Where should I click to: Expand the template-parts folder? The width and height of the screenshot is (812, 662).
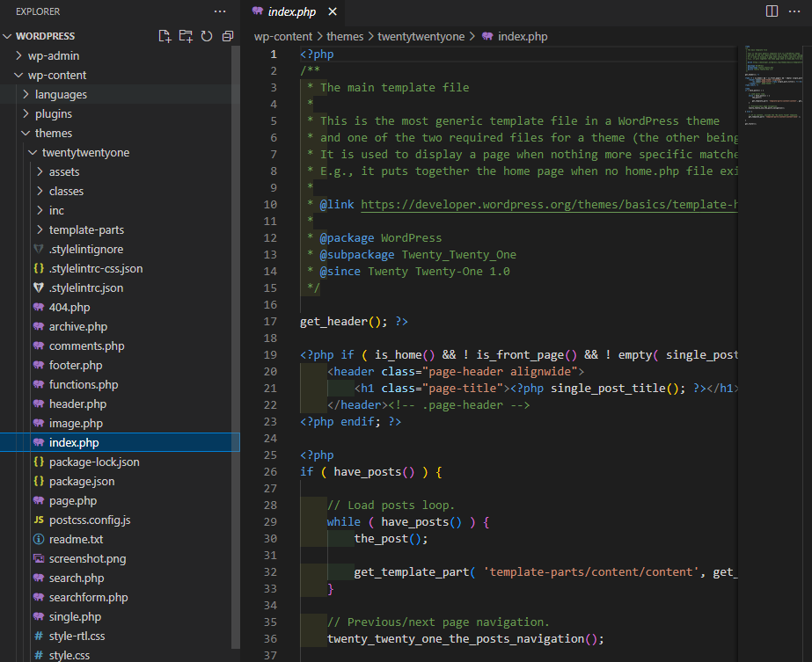pyautogui.click(x=86, y=229)
